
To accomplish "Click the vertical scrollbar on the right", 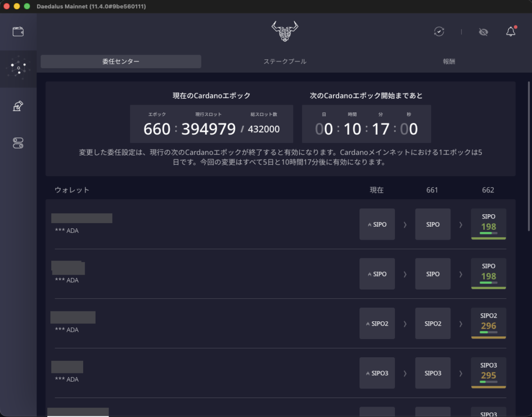I will tap(528, 157).
